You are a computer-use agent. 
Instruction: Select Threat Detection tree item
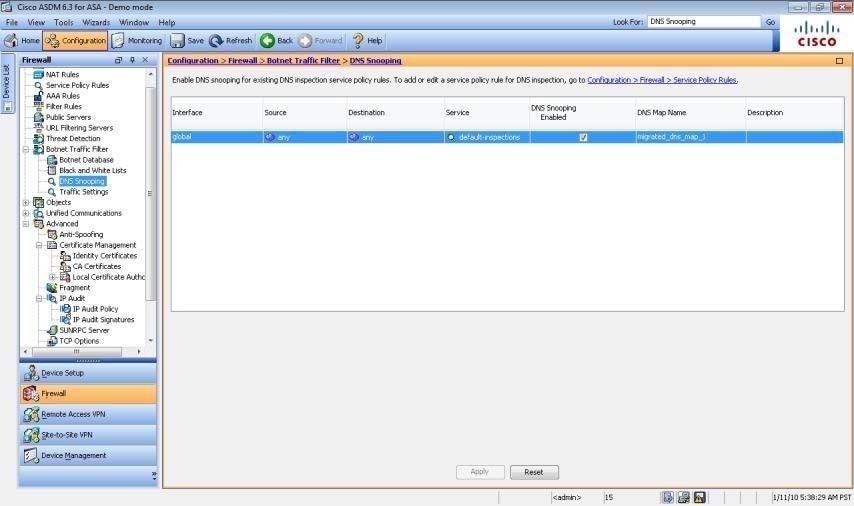point(73,138)
